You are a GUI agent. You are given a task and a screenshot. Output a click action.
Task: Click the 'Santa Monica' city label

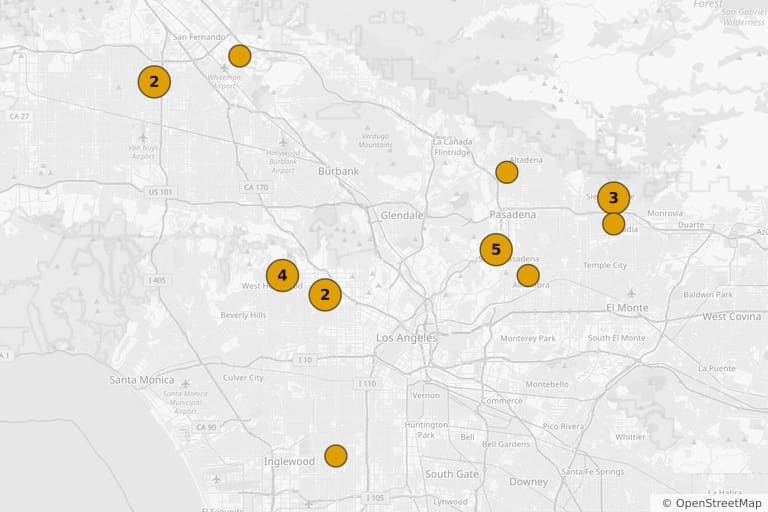click(142, 380)
